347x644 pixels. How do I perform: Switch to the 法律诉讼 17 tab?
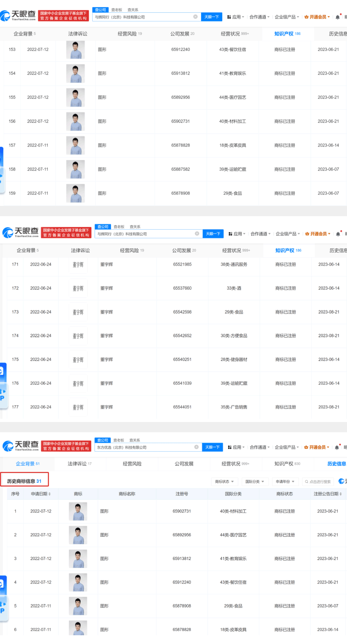79,464
